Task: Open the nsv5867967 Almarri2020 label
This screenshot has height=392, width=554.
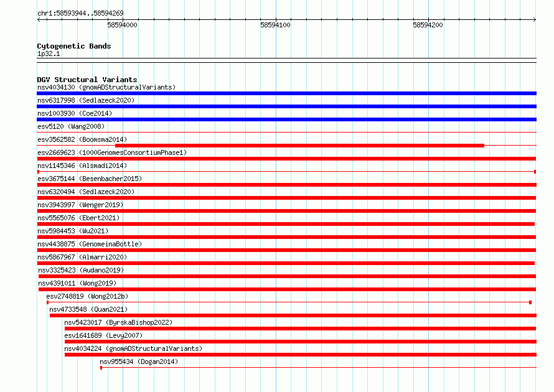Action: [x=82, y=257]
